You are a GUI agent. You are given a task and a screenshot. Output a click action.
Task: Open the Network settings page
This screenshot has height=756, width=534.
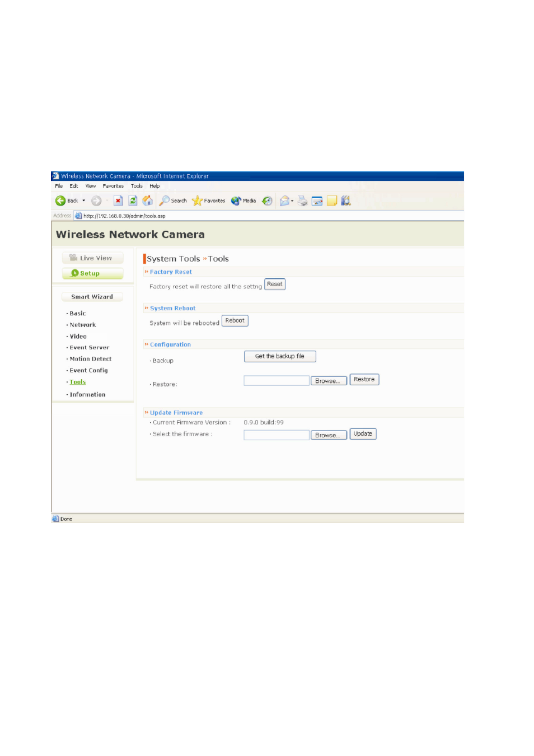click(x=83, y=325)
